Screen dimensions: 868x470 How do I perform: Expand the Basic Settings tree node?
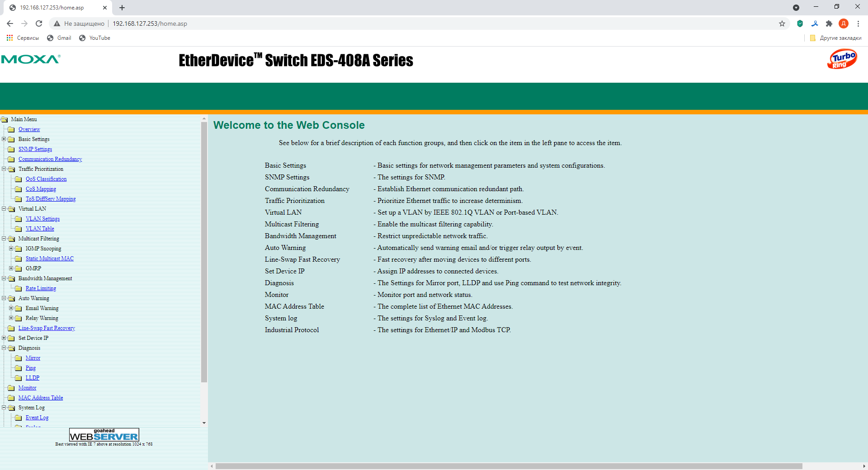[4, 139]
